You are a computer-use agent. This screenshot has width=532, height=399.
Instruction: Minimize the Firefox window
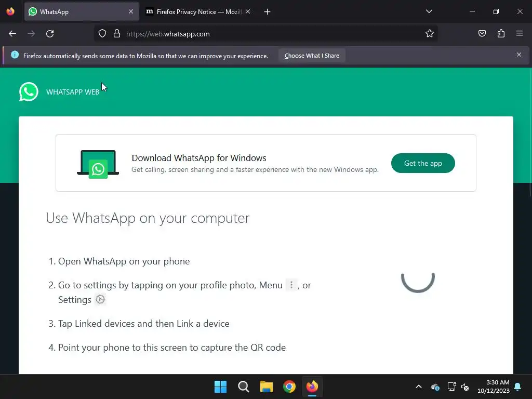pyautogui.click(x=472, y=11)
